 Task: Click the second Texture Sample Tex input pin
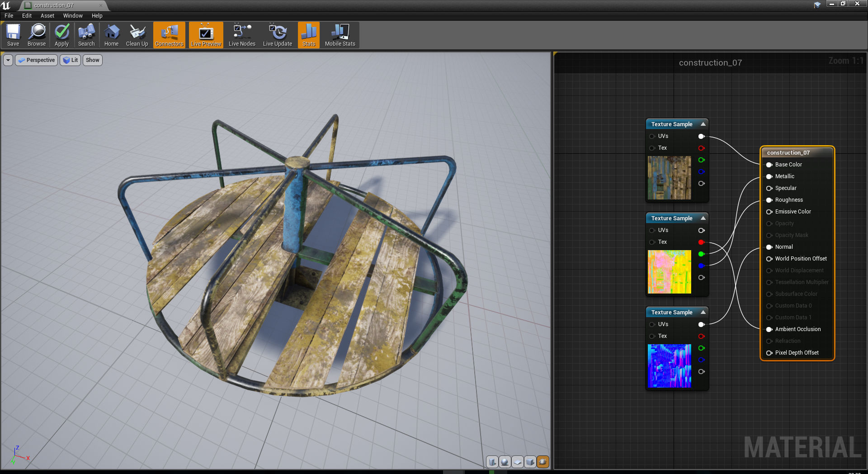pos(652,242)
